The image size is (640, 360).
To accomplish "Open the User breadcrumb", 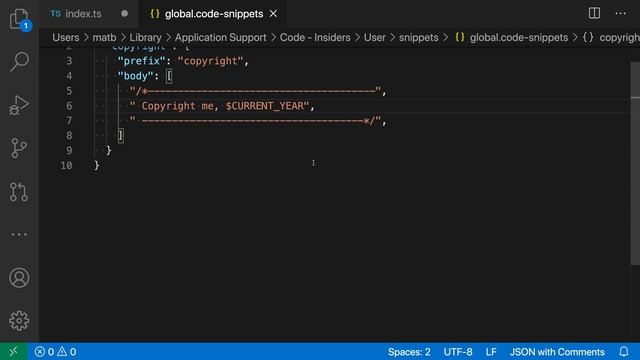I will point(375,38).
